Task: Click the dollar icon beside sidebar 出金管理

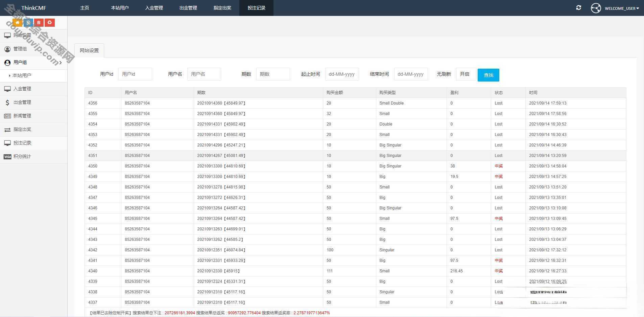Action: pos(7,103)
